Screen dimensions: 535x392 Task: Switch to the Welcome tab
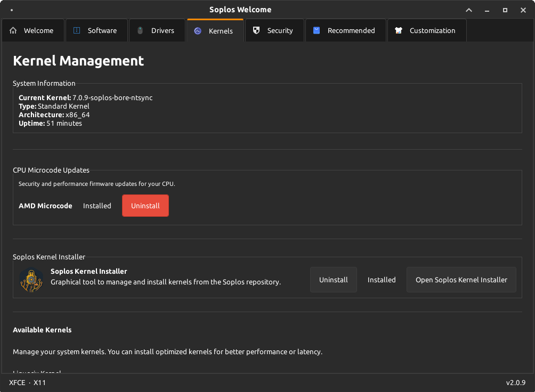tap(33, 30)
